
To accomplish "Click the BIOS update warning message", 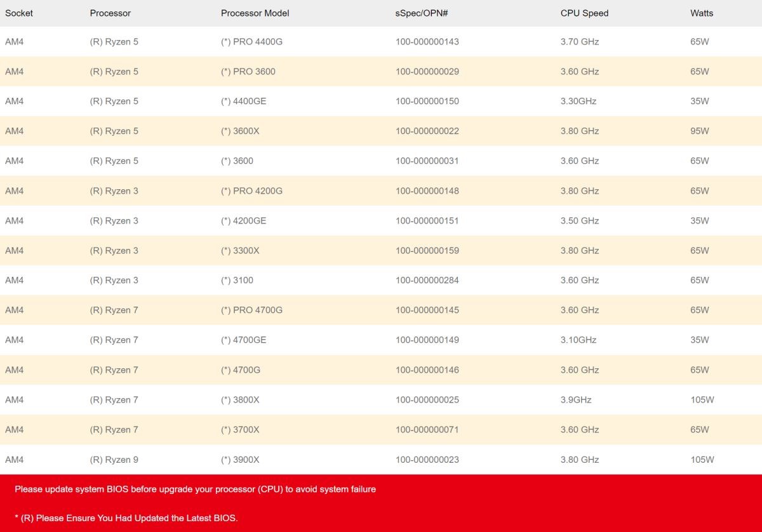I will [x=195, y=489].
